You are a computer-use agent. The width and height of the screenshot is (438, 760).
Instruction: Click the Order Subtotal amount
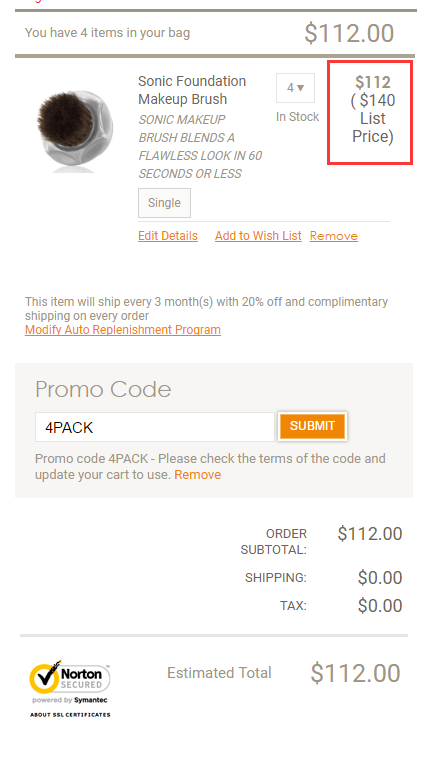[x=370, y=534]
